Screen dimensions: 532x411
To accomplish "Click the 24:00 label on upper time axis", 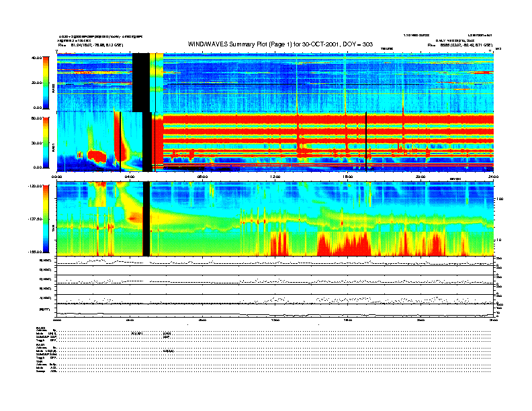I will point(493,177).
